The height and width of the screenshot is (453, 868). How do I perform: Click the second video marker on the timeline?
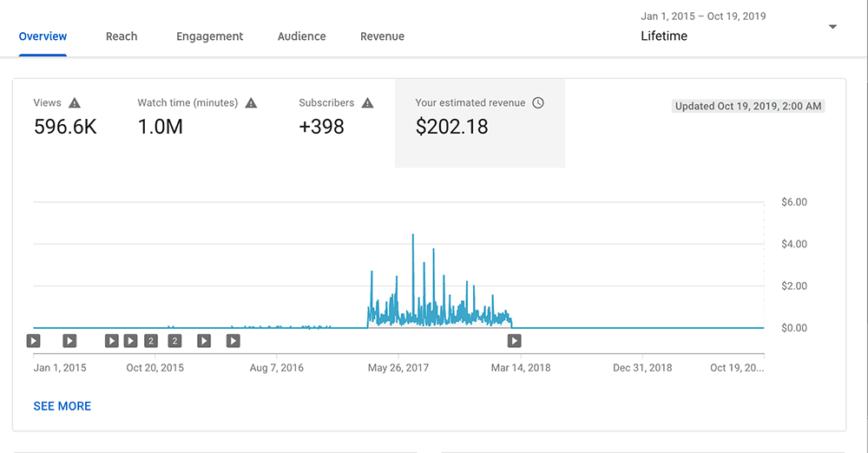tap(69, 341)
